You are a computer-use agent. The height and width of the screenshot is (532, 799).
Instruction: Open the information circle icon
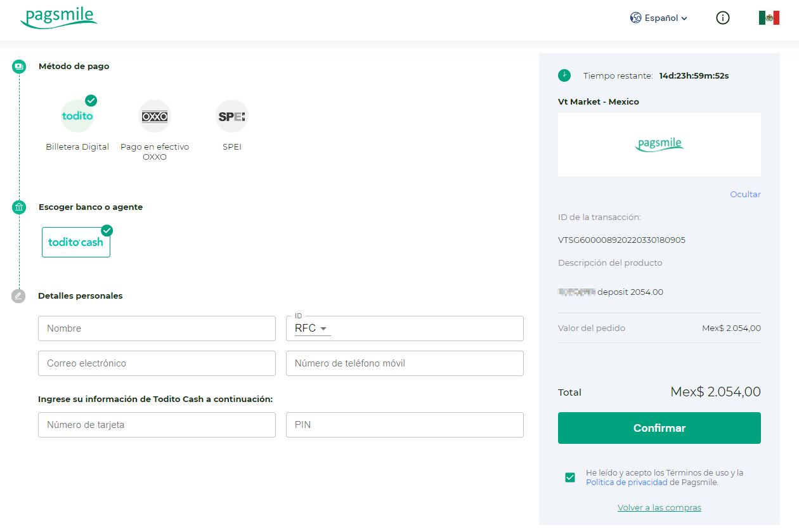point(722,18)
